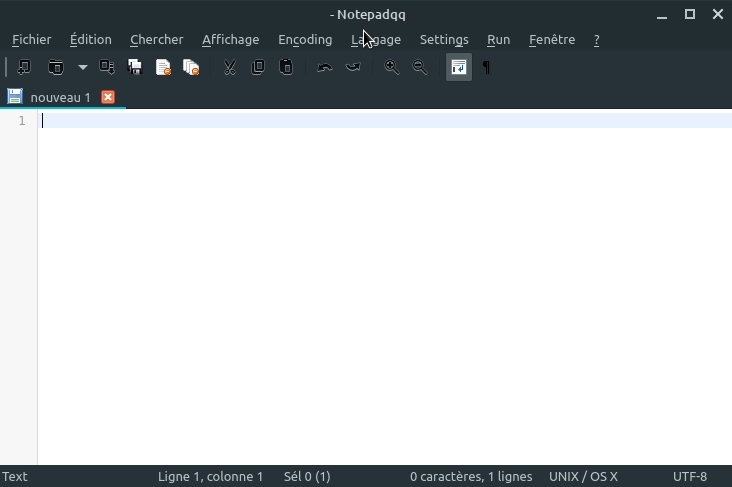Click the Zoom Out magnifier icon

[419, 67]
